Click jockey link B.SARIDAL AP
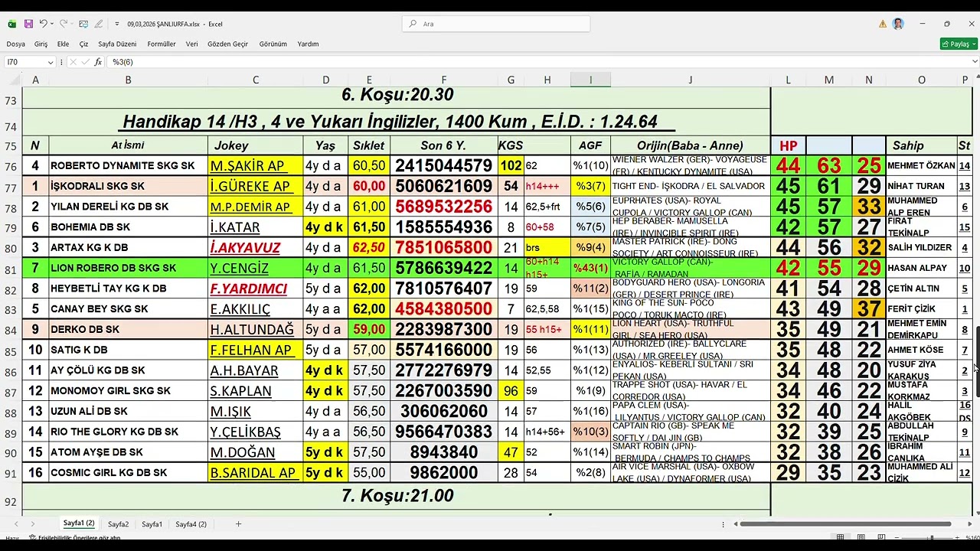The image size is (980, 551). tap(253, 473)
